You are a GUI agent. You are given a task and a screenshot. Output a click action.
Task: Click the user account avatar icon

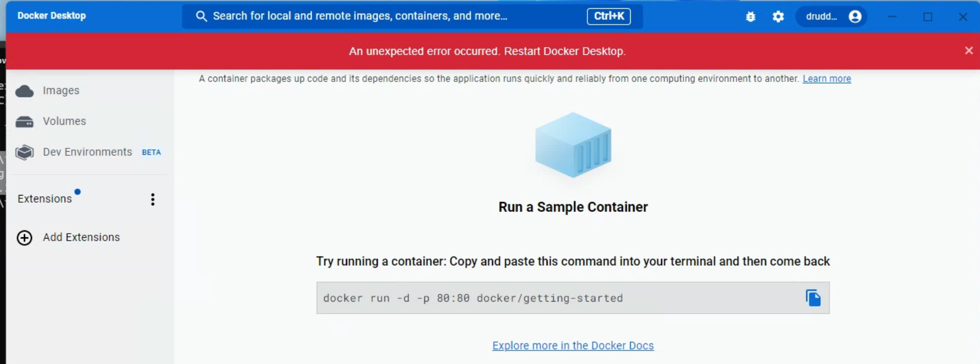(855, 16)
